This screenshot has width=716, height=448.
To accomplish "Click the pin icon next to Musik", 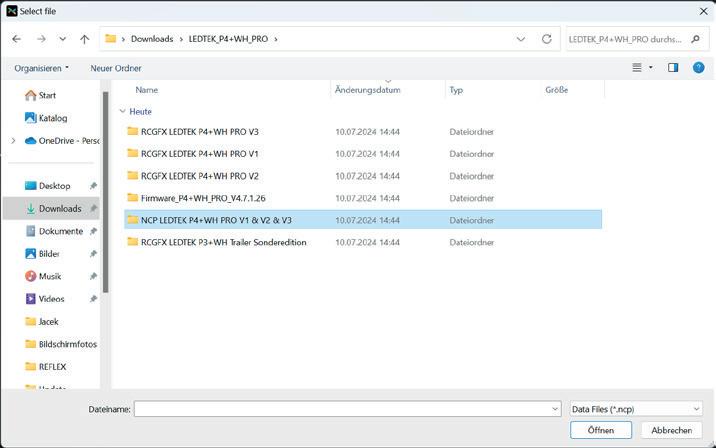I will [93, 276].
